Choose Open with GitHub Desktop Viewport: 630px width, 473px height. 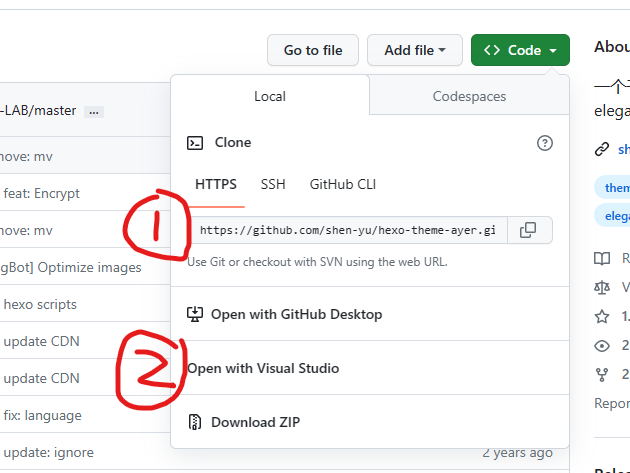pyautogui.click(x=370, y=314)
